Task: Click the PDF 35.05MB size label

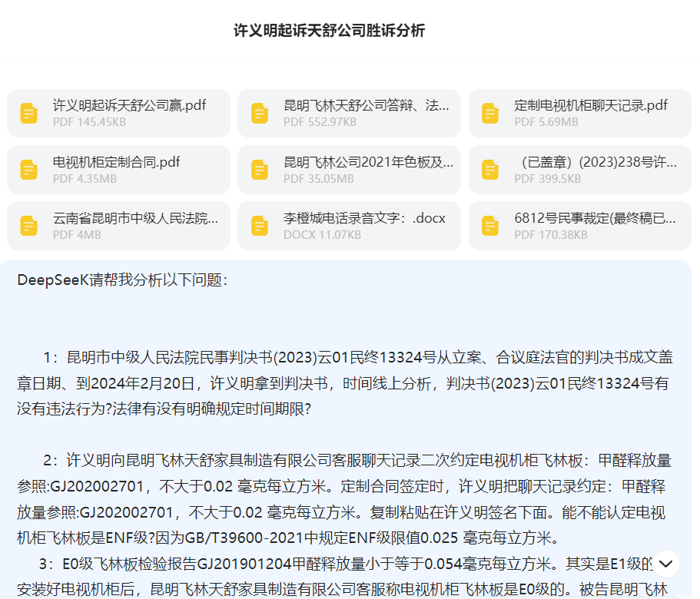Action: (x=319, y=179)
